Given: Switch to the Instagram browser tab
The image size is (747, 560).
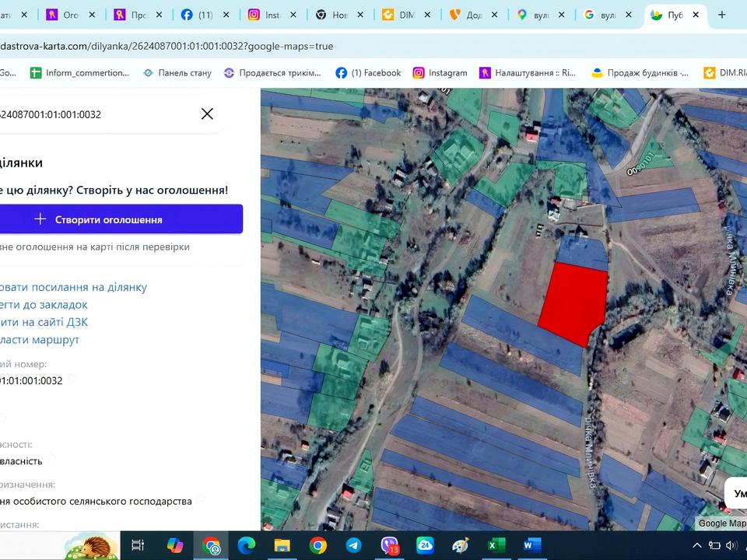Looking at the screenshot, I should tap(265, 15).
